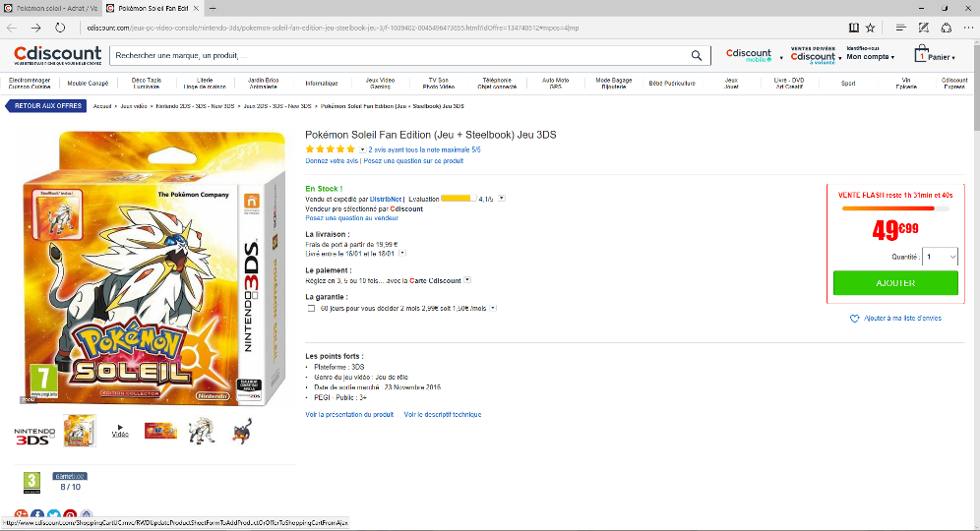This screenshot has width=980, height=531.
Task: Click heart icon to add to wishlist
Action: pos(855,319)
